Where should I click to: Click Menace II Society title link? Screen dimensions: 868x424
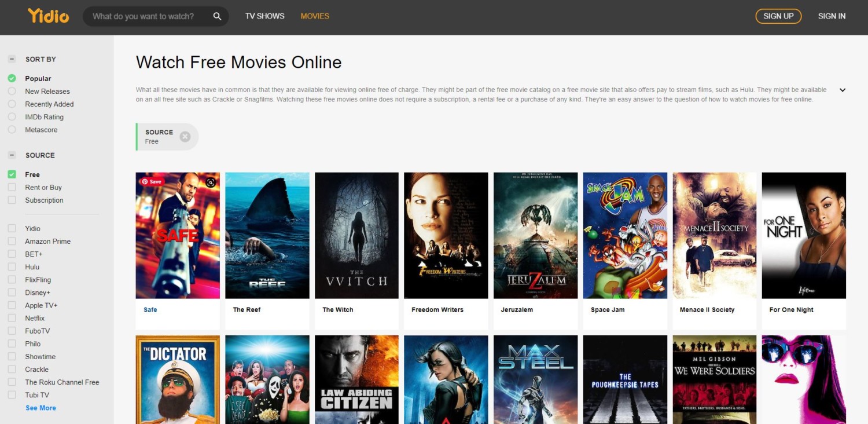(707, 310)
